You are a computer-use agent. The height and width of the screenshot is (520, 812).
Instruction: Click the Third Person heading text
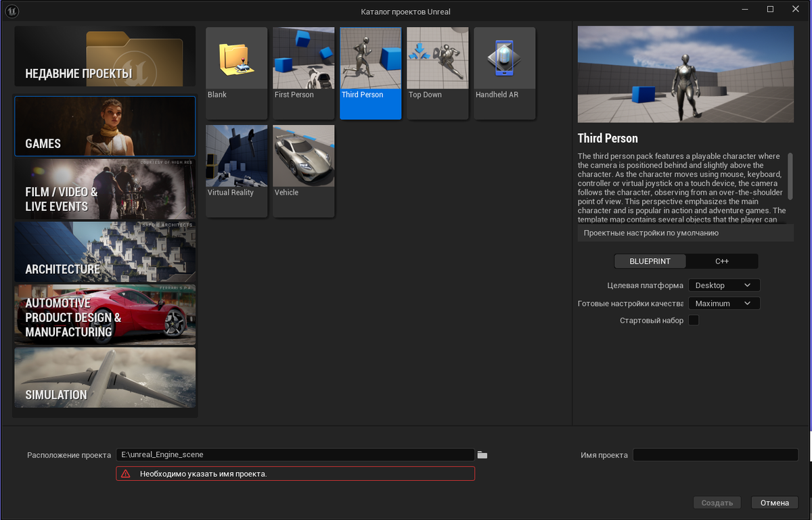tap(608, 138)
